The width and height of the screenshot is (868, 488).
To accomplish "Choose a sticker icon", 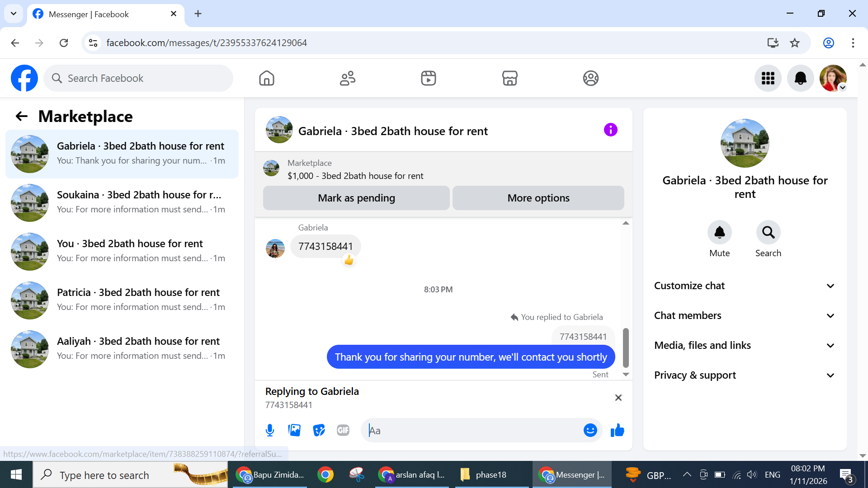I will 319,430.
